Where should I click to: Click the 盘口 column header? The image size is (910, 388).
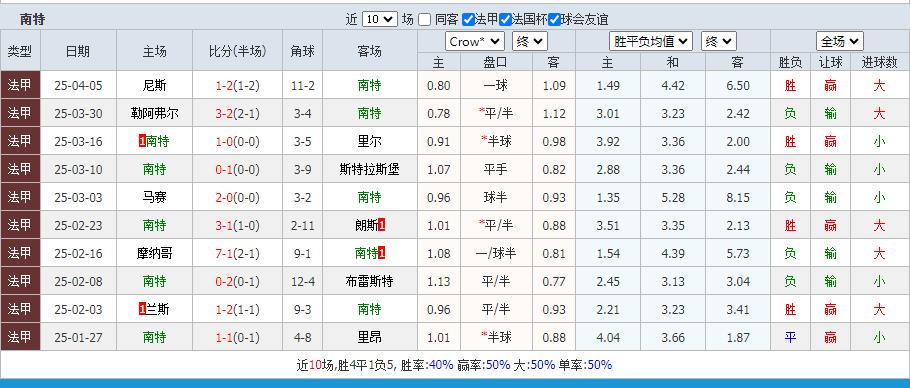coord(496,63)
